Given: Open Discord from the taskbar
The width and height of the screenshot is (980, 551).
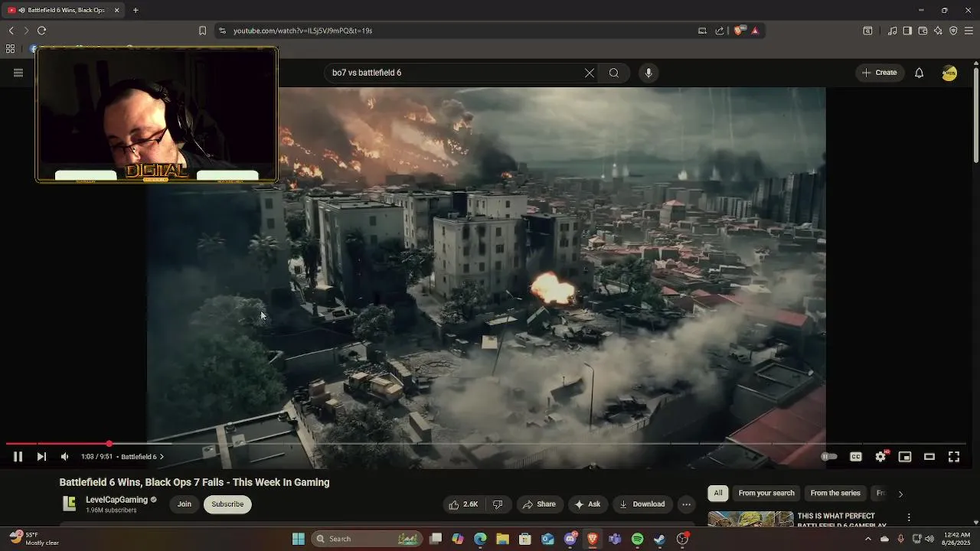Looking at the screenshot, I should tap(570, 539).
